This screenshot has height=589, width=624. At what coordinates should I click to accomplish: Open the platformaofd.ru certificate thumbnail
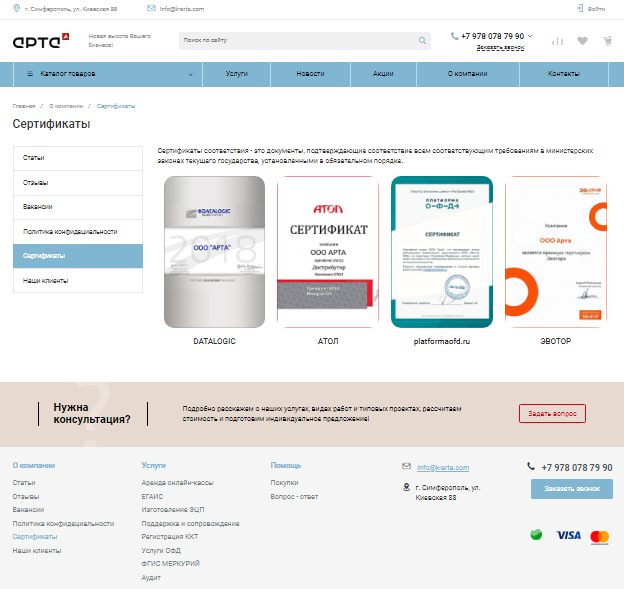point(442,252)
